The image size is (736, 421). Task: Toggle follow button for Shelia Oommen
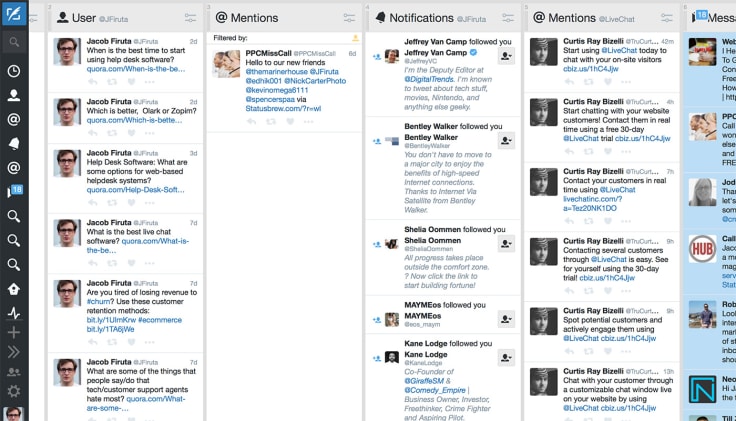pyautogui.click(x=506, y=244)
